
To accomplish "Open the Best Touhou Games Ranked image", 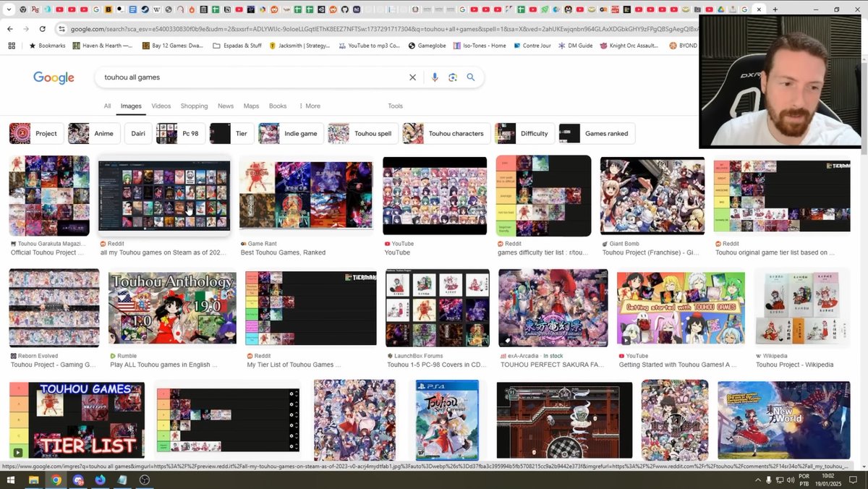I will (306, 196).
